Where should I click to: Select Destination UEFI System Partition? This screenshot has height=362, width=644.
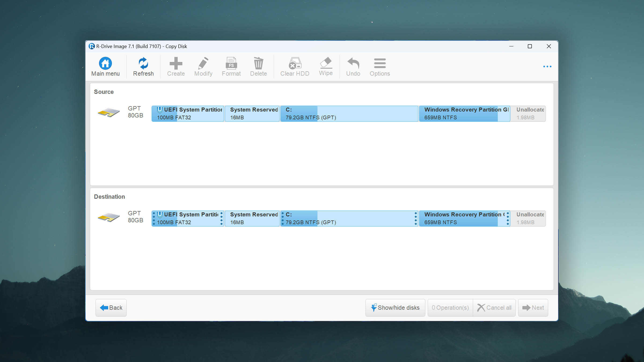[188, 219]
